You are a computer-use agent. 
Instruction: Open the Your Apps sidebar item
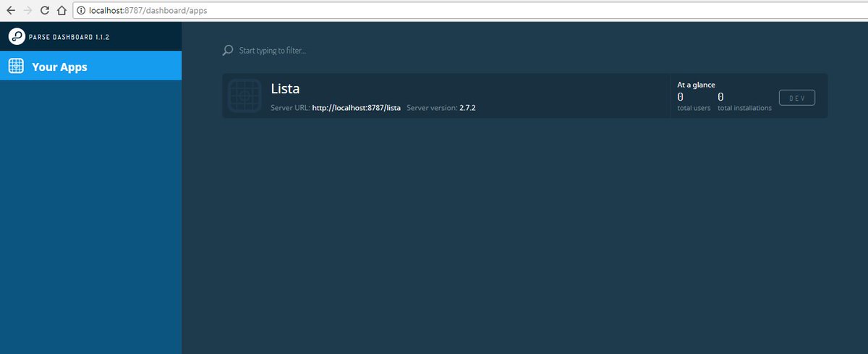pos(90,66)
